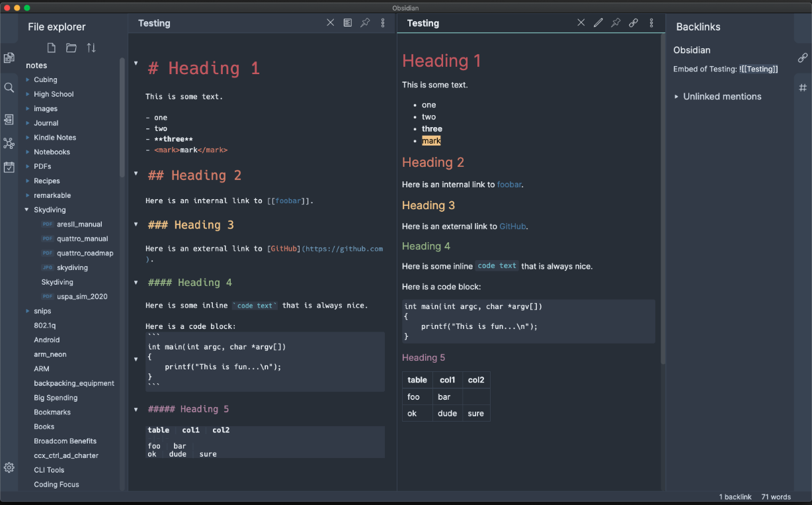The height and width of the screenshot is (505, 812).
Task: Expand the snips folder
Action: (x=28, y=311)
